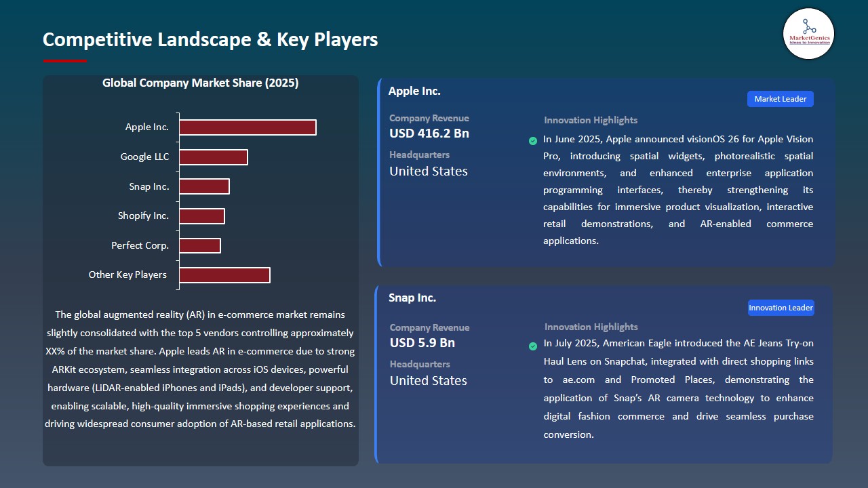Screen dimensions: 868x488
Task: Click 'Headquarters' label in Snap card
Action: pos(420,364)
